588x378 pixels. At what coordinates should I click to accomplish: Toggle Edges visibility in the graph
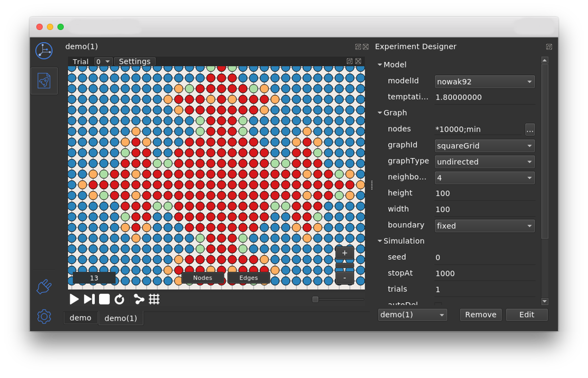249,278
